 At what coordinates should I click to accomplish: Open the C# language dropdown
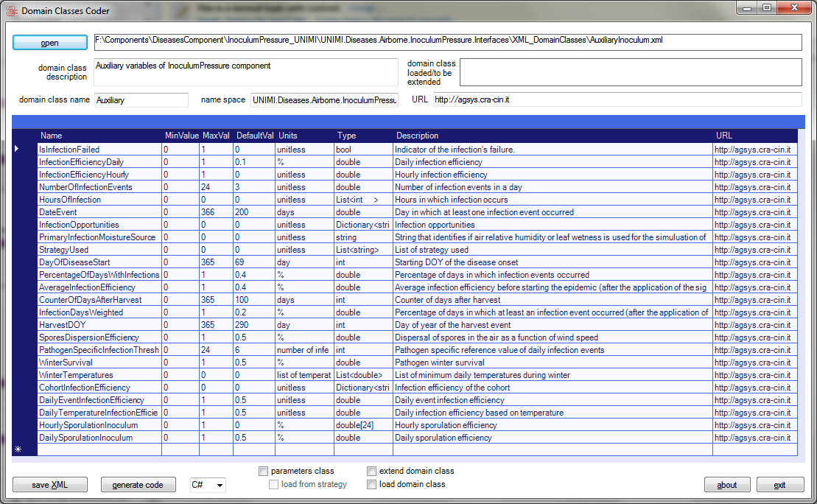tap(207, 486)
